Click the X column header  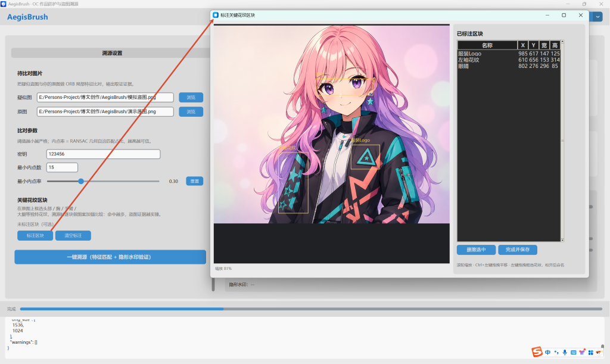[523, 45]
